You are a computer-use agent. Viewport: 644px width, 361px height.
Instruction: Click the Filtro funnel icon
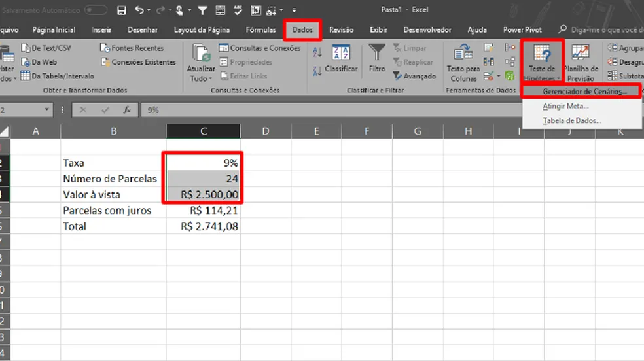click(x=376, y=52)
